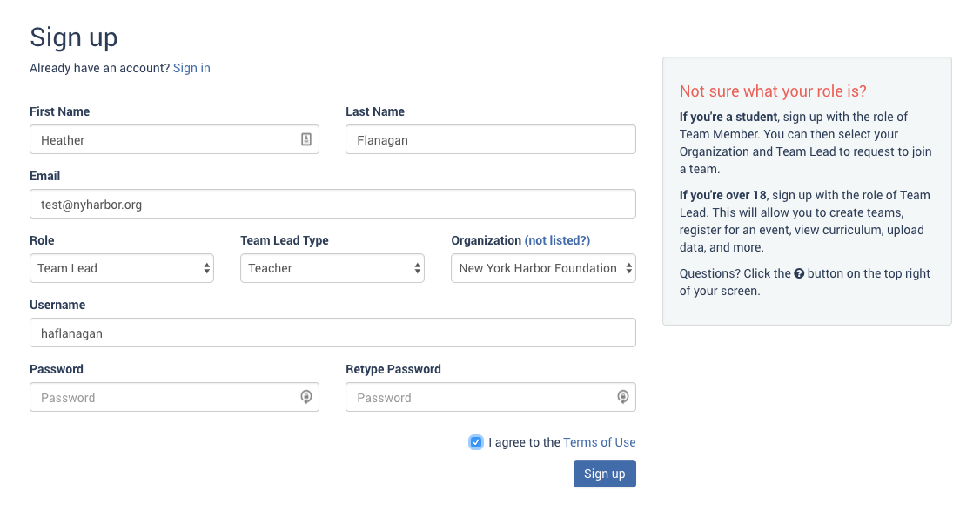The height and width of the screenshot is (511, 980).
Task: Expand the Team Lead Type dropdown
Action: click(x=332, y=268)
